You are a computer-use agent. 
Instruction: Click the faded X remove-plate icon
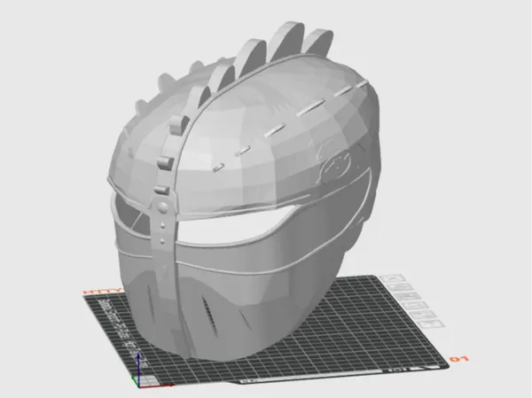coord(393,278)
